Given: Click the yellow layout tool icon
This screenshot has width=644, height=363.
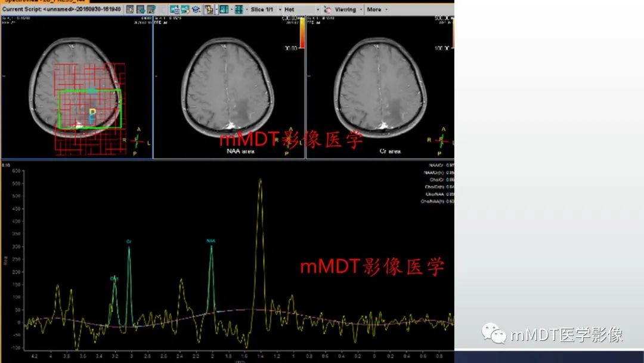Looking at the screenshot, I should [209, 10].
